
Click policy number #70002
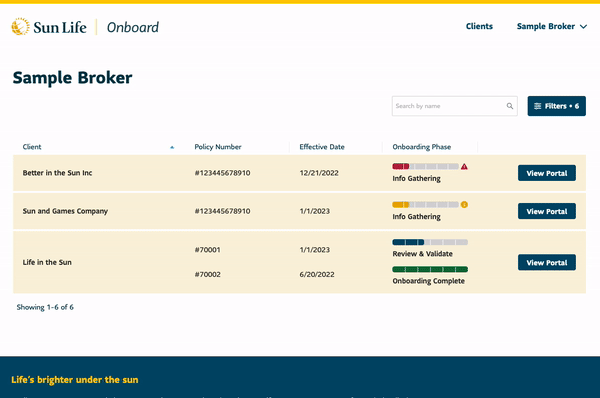pos(207,274)
